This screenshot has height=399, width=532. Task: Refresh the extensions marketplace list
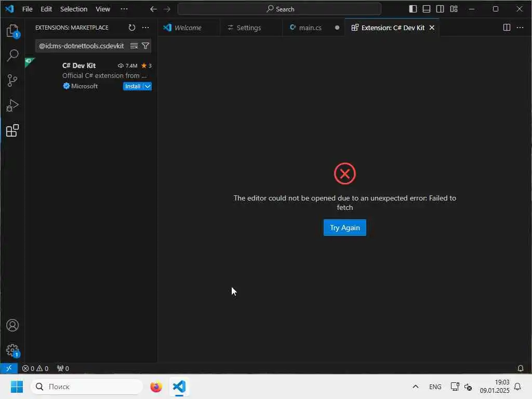131,28
